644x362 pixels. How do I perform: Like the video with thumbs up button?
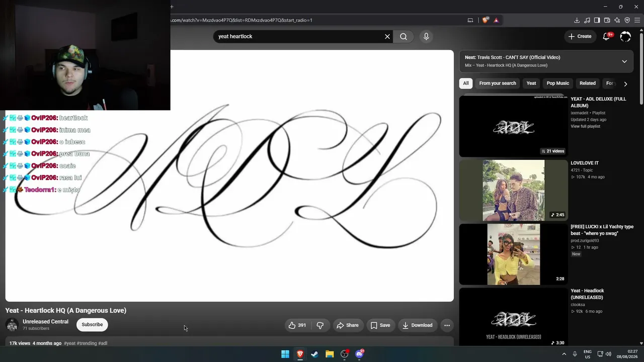[x=298, y=325]
